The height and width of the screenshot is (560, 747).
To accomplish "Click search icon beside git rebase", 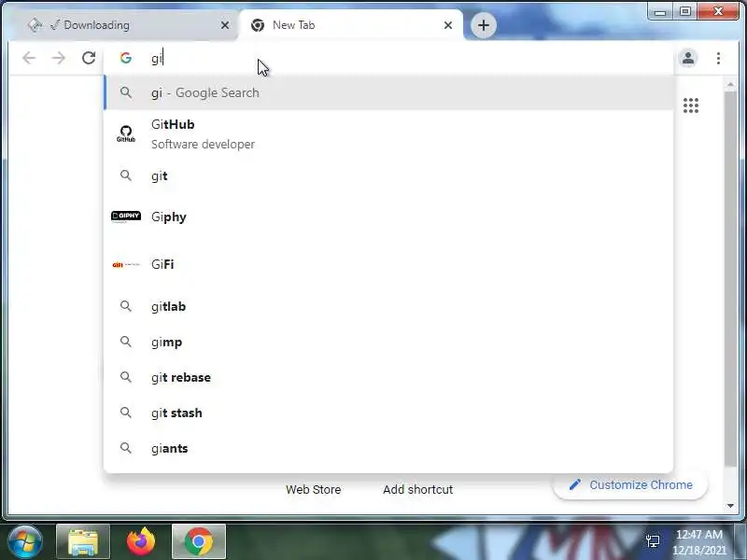I will pos(126,377).
